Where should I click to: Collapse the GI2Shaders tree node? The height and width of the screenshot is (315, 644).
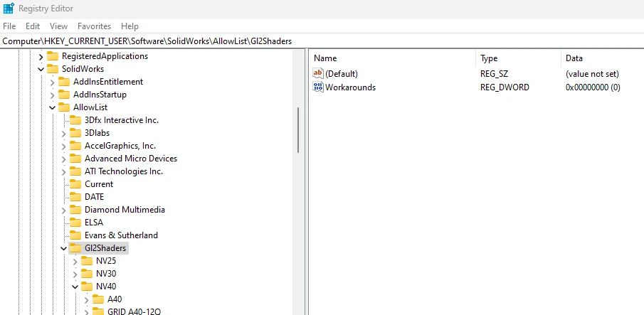[x=63, y=248]
